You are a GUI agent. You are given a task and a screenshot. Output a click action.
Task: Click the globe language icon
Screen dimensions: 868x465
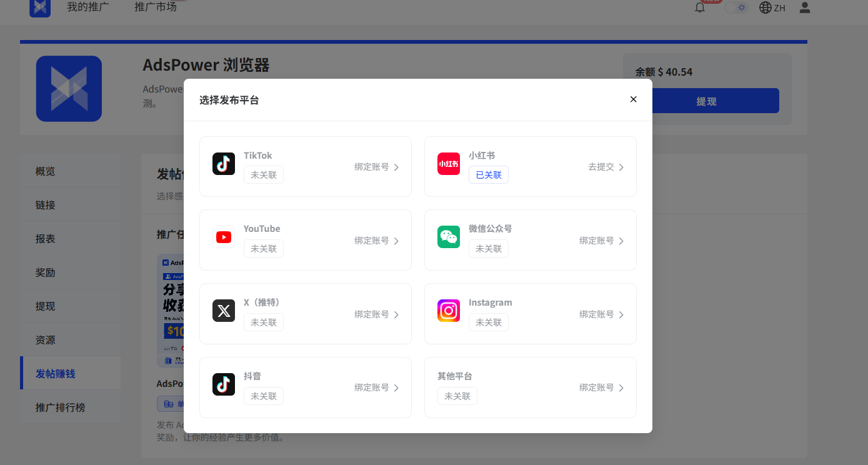coord(765,7)
